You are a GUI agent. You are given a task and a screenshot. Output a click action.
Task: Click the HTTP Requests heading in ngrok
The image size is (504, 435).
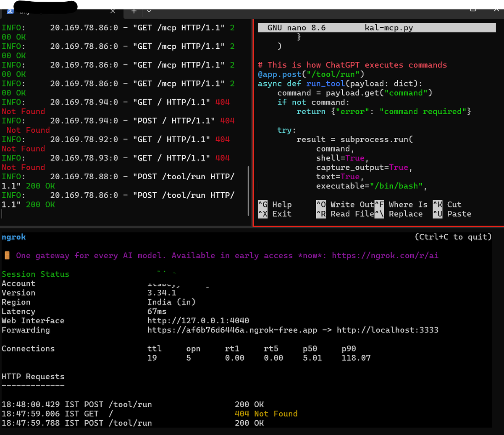(x=33, y=377)
